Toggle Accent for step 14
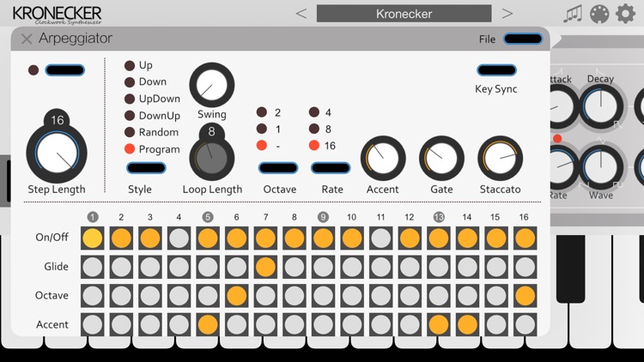 coord(467,324)
